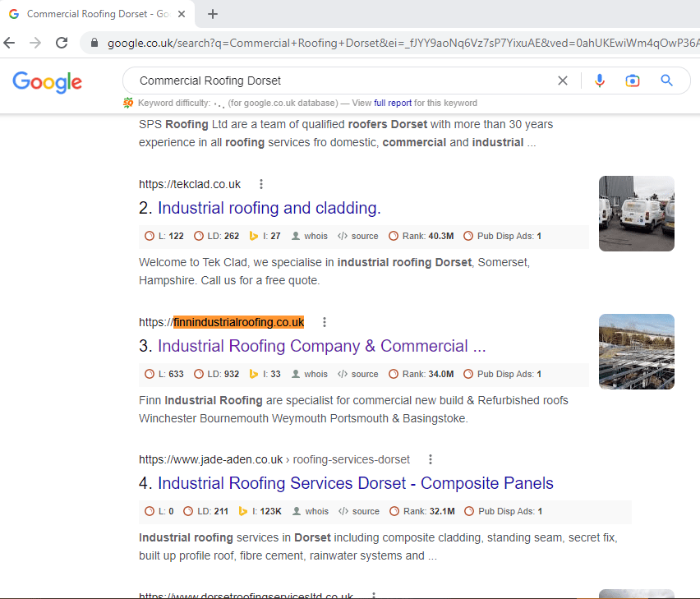Click source for tekclad result
The height and width of the screenshot is (599, 700).
[x=358, y=236]
